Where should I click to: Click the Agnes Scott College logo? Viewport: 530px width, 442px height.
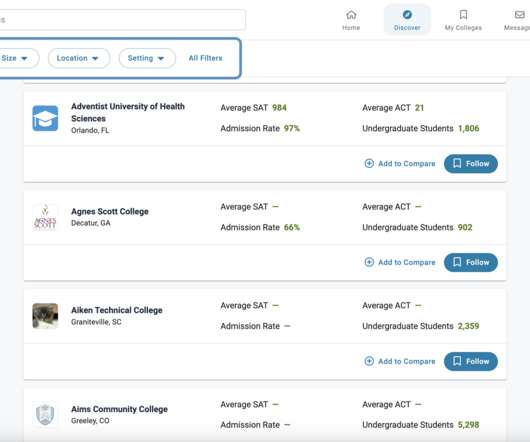coord(45,217)
